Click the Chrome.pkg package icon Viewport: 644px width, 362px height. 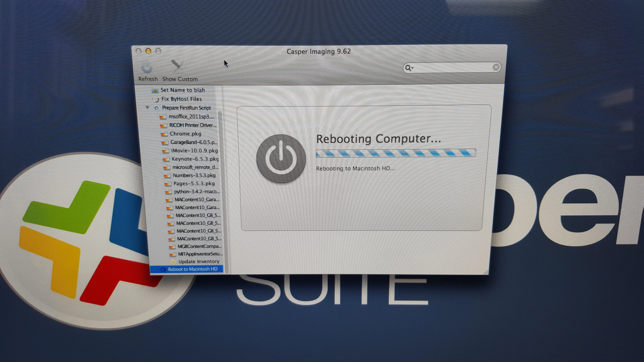click(x=164, y=134)
